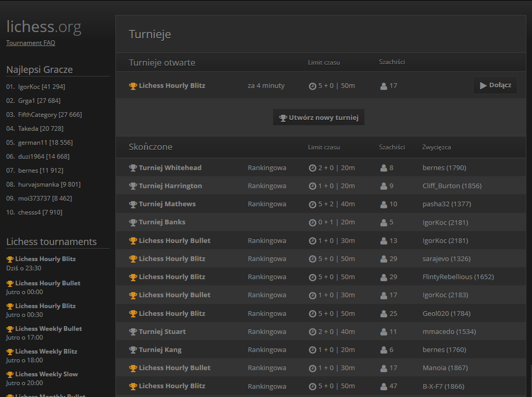The image size is (532, 397).
Task: Click the trophy icon in the sarajevo (1326) row
Action: 133,258
